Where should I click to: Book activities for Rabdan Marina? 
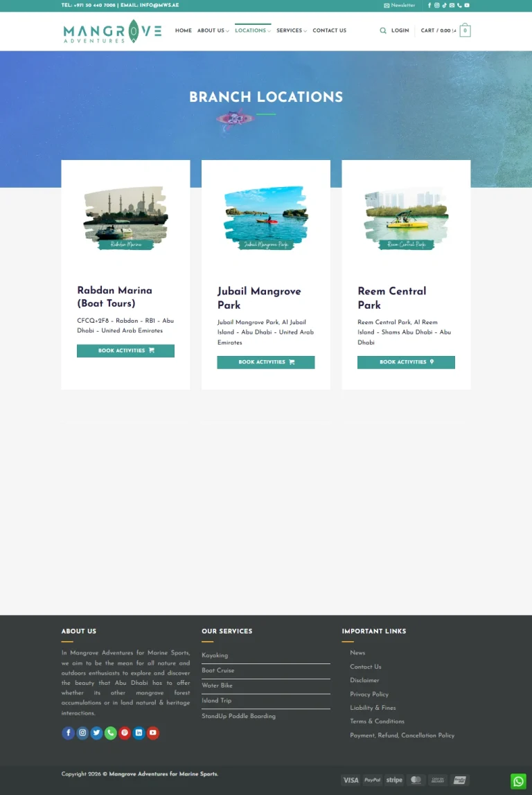(126, 351)
